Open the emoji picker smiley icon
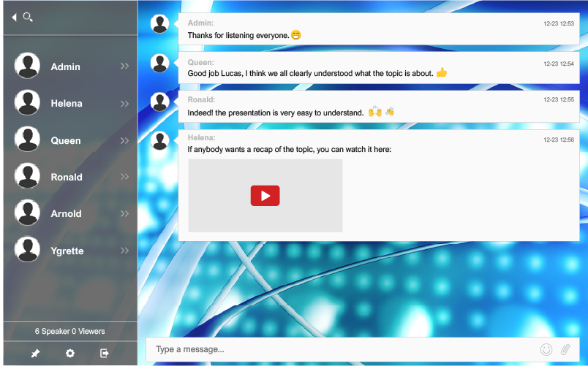Viewport: 588px width, 366px height. pos(546,349)
